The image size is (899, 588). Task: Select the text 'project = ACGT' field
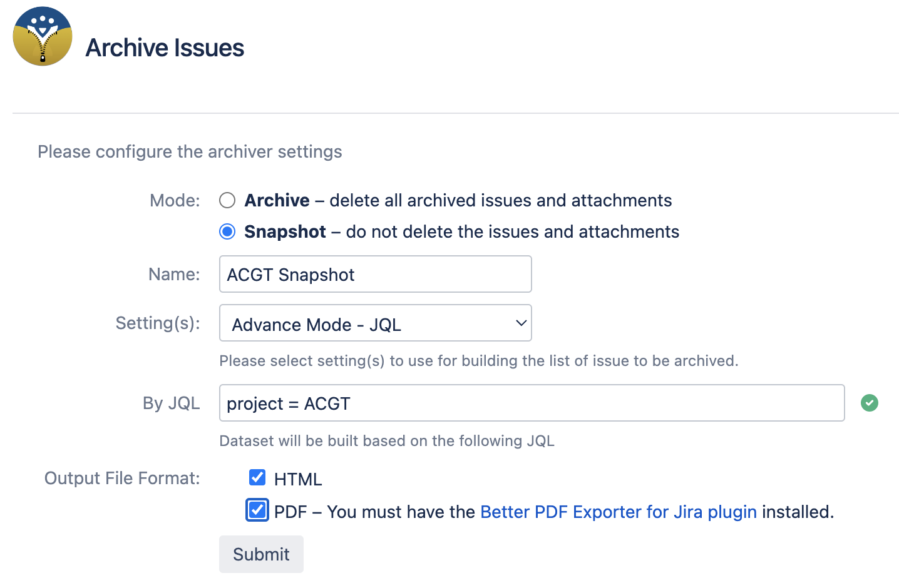point(287,403)
